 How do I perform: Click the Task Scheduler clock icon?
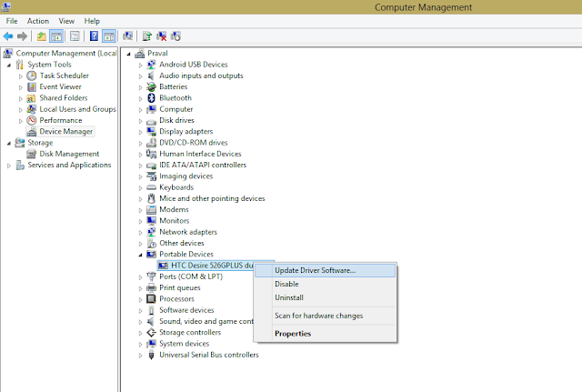[x=32, y=75]
